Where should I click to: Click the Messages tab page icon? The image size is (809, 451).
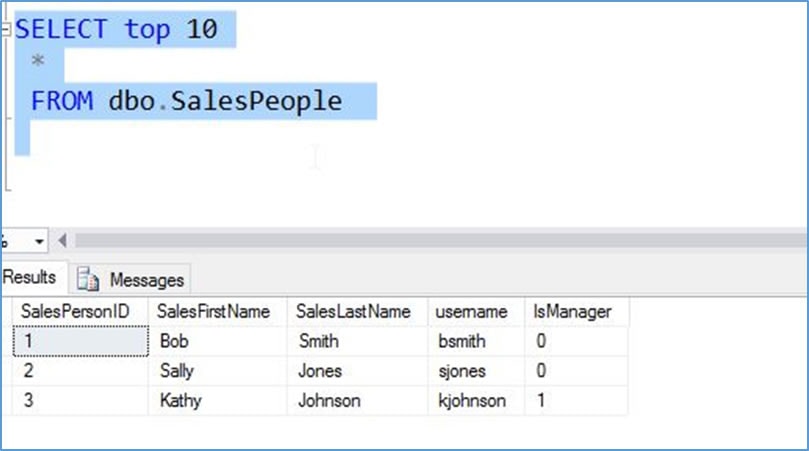88,280
